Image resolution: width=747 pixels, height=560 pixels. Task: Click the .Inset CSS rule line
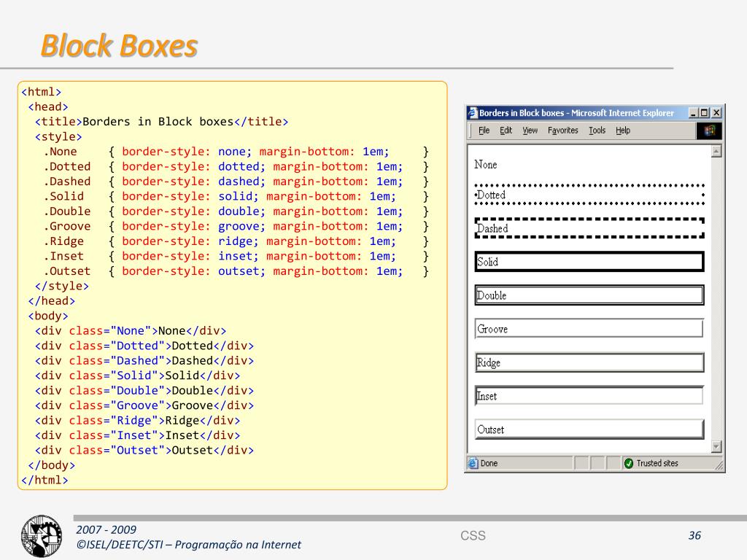(236, 256)
